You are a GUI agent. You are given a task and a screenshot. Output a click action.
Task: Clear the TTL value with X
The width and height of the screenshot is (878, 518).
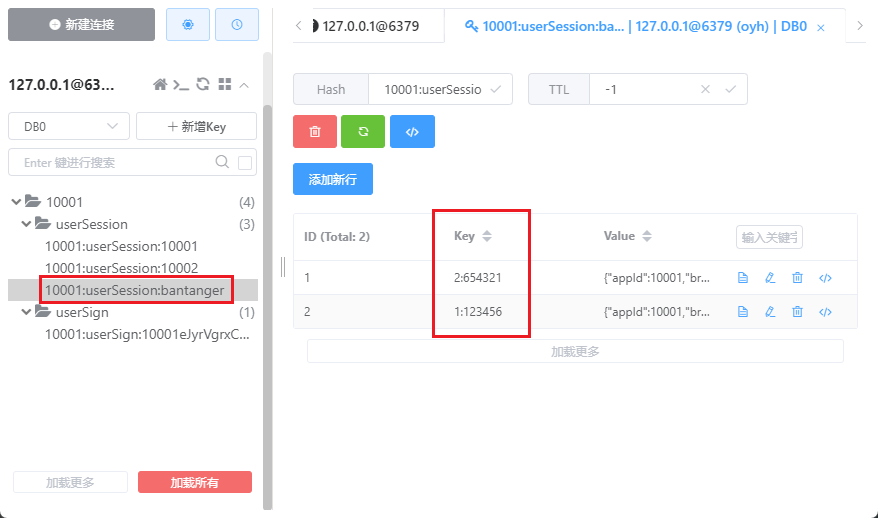tap(706, 90)
